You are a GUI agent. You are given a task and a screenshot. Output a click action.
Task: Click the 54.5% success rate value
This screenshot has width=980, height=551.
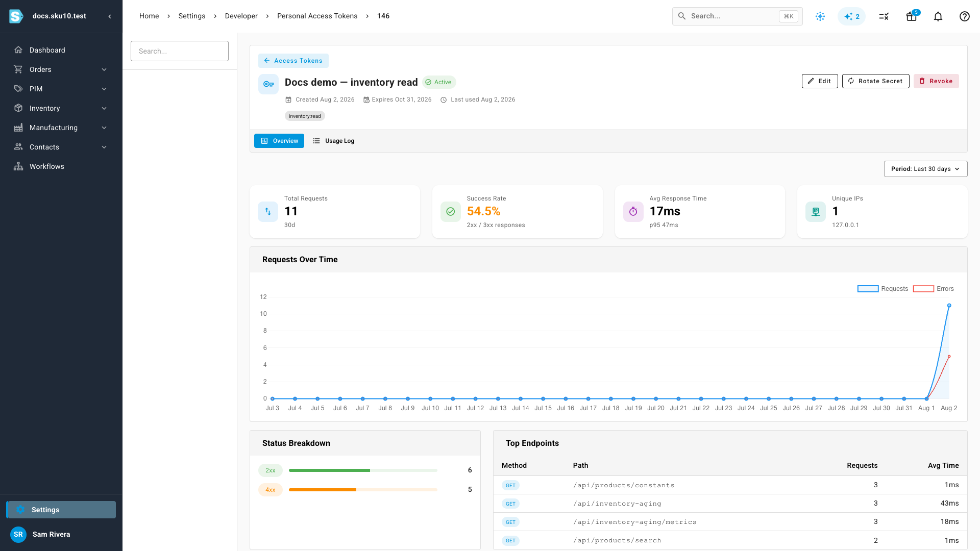click(x=483, y=211)
